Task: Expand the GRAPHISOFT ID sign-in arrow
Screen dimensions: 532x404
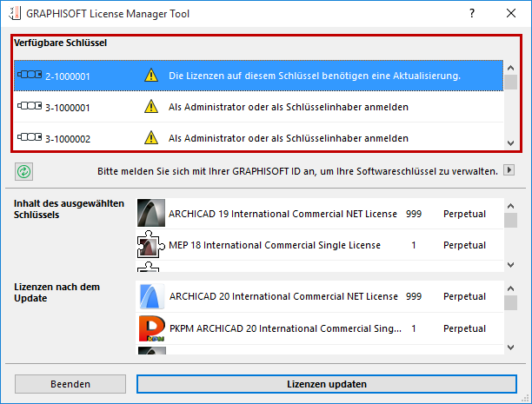Action: click(510, 170)
